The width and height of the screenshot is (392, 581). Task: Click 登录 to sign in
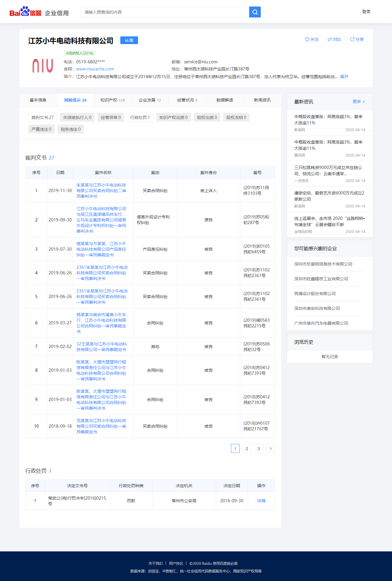click(x=366, y=12)
